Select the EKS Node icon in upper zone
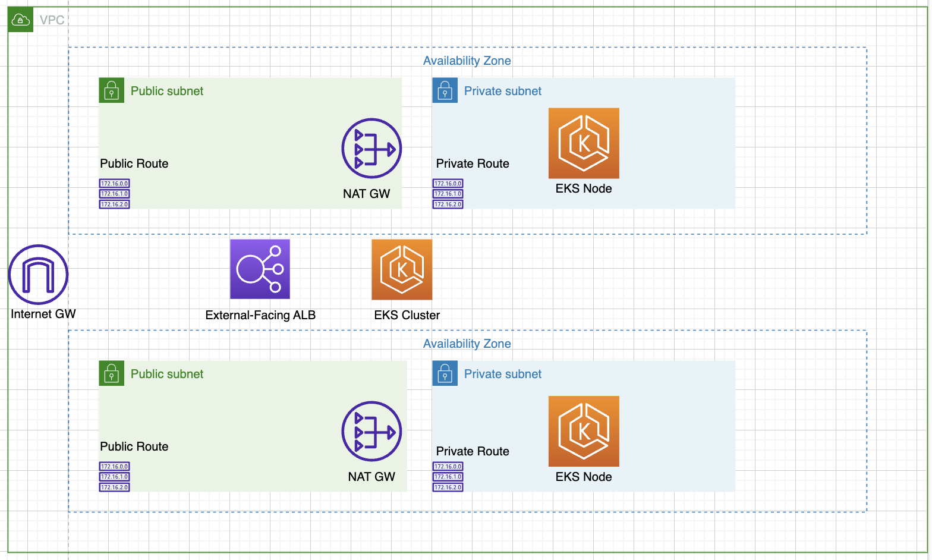Viewport: 932px width, 560px height. coord(584,143)
